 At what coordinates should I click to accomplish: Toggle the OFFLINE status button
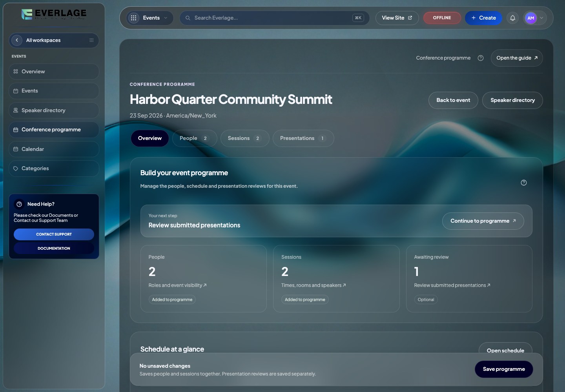point(442,18)
